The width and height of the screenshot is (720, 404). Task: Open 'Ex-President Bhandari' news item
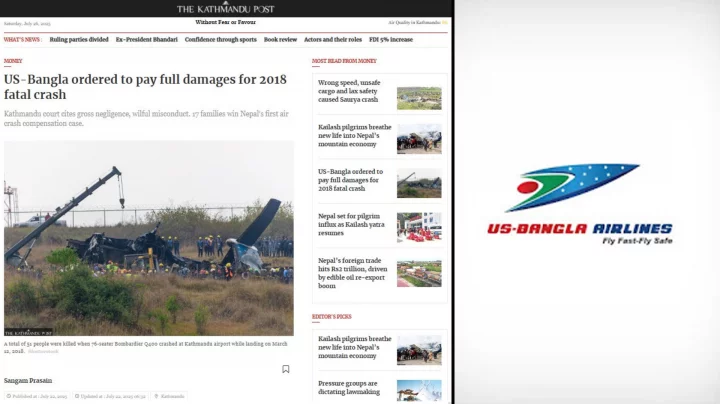[146, 40]
